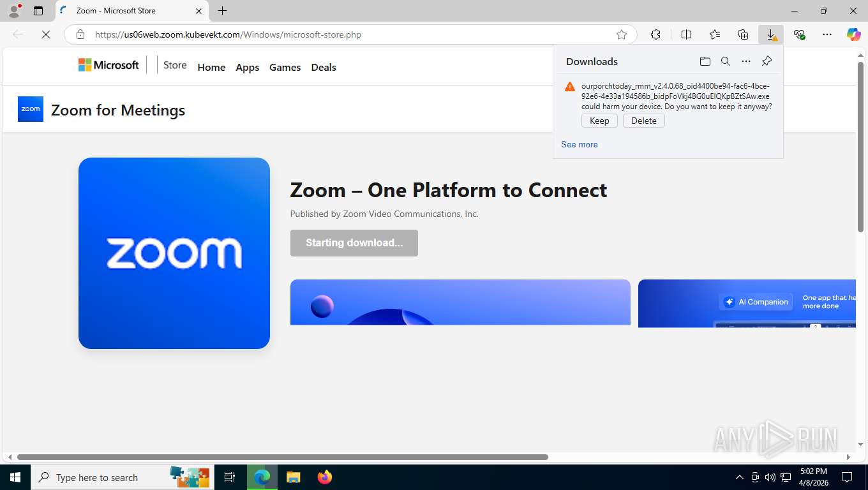Open the Extensions puzzle icon
This screenshot has height=490, width=868.
(655, 34)
